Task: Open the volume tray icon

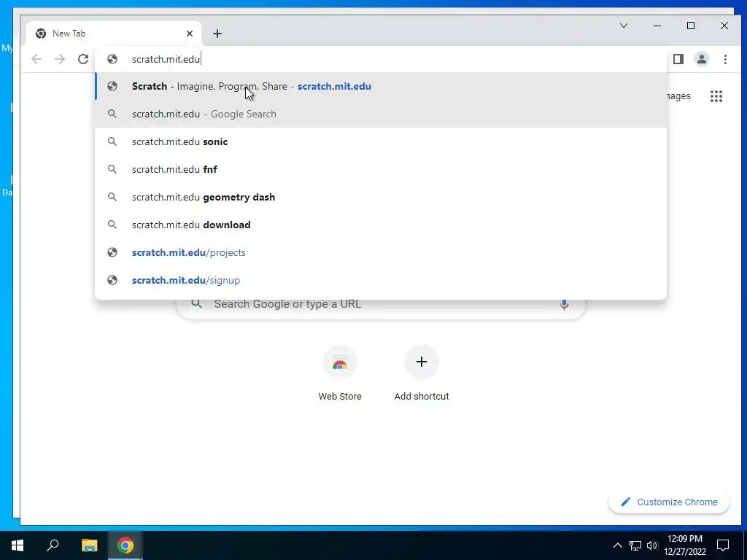Action: click(x=652, y=545)
